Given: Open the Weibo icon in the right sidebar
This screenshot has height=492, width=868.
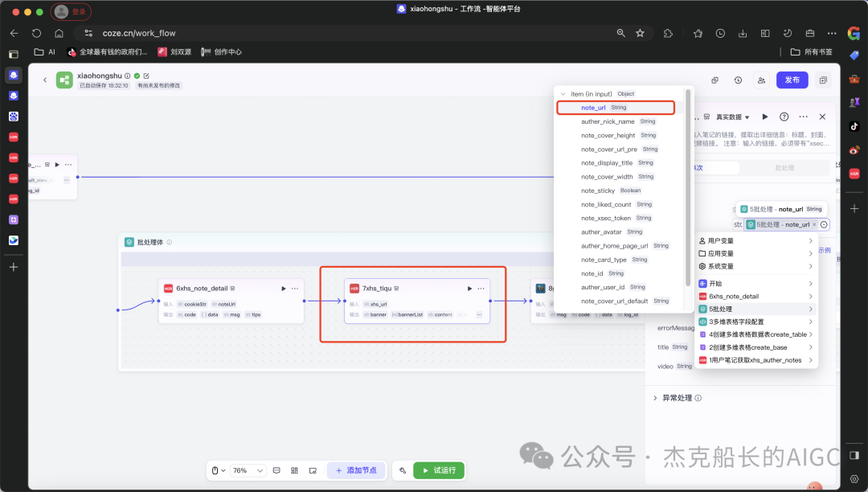Looking at the screenshot, I should coord(854,150).
